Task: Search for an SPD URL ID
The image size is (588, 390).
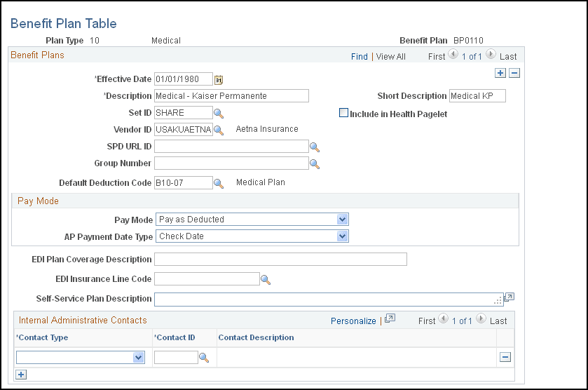Action: [x=314, y=147]
